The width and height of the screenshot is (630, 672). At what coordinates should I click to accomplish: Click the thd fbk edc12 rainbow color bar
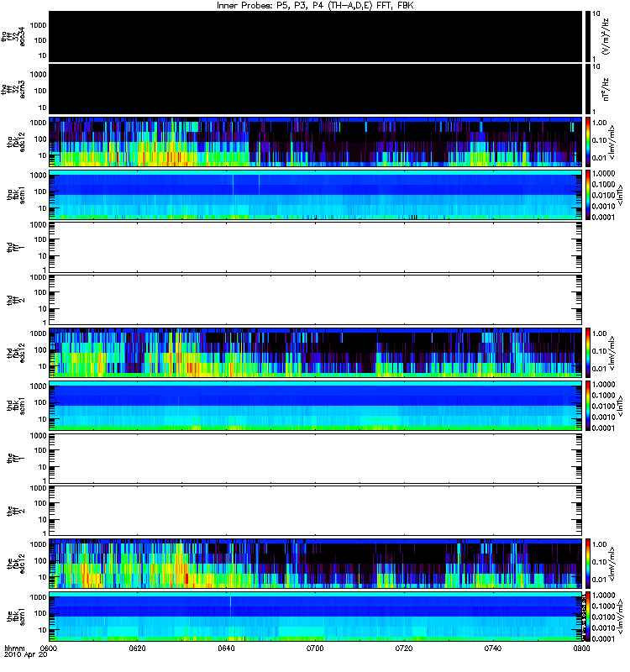tap(587, 353)
